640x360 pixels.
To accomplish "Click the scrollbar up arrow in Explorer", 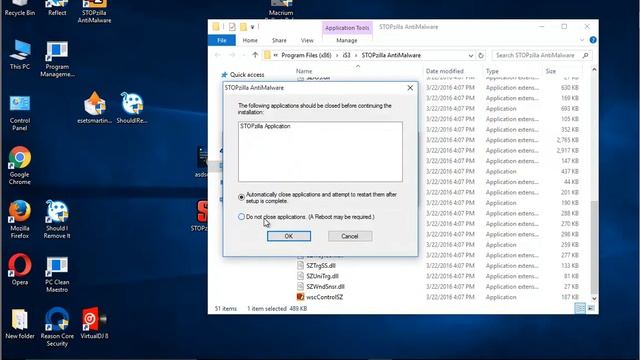I will 594,70.
